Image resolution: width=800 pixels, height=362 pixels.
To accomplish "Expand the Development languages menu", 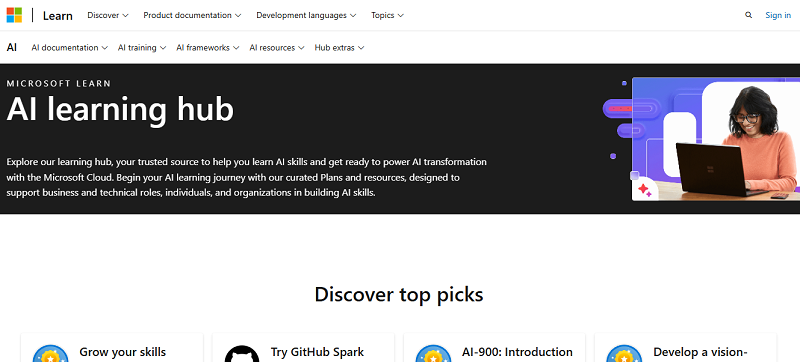I will pos(306,15).
